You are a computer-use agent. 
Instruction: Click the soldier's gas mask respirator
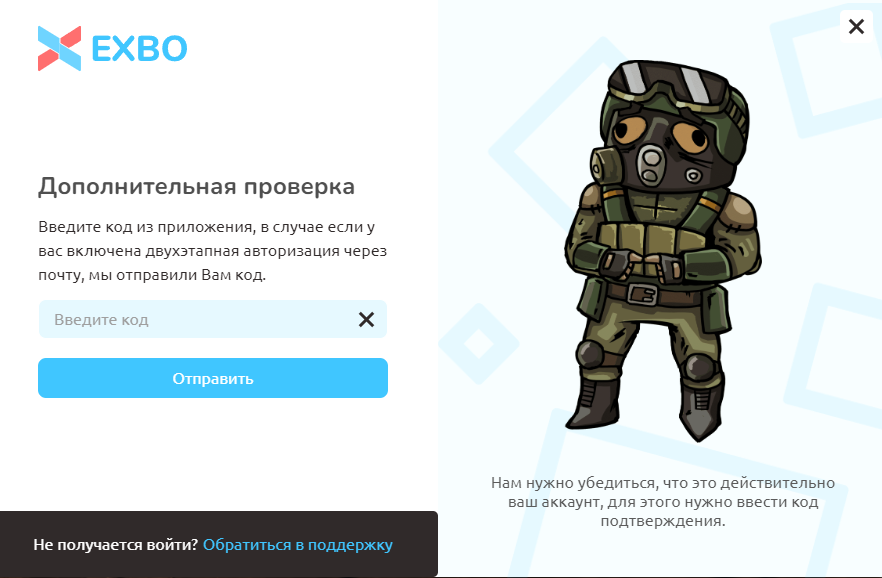(x=650, y=164)
